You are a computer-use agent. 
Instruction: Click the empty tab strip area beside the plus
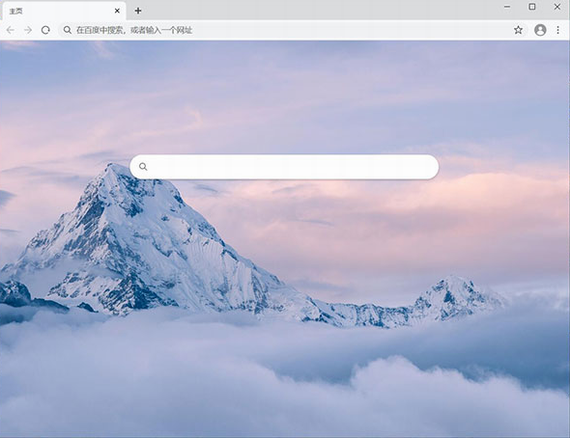coord(320,10)
